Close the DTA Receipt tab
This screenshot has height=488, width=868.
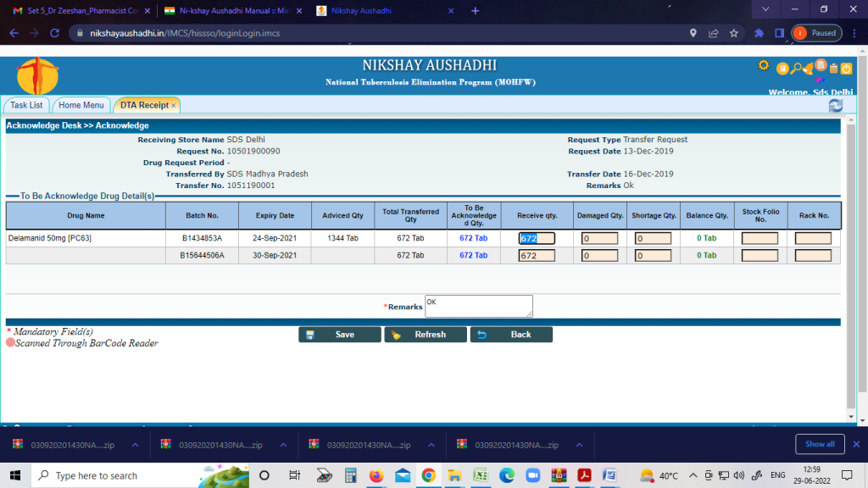(x=173, y=105)
